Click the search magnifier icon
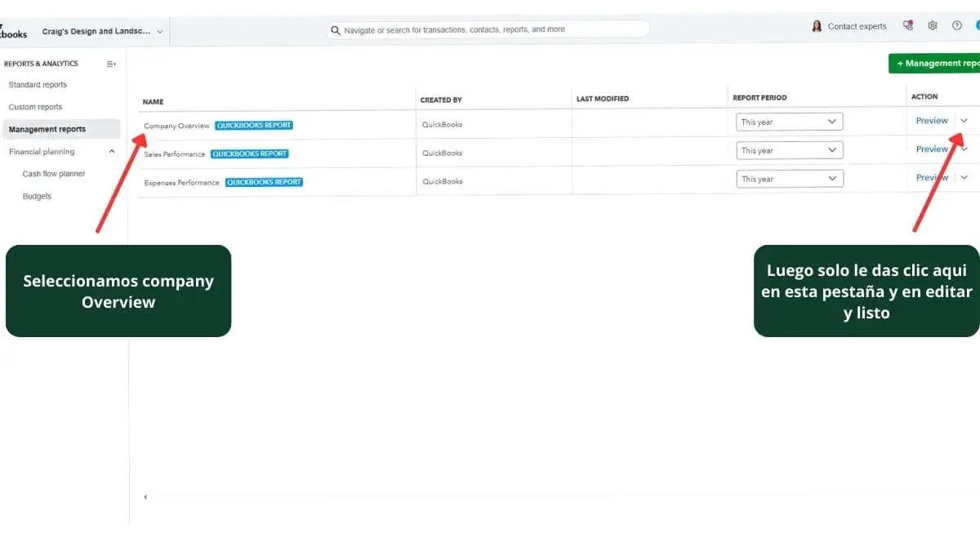The height and width of the screenshot is (551, 980). 335,30
